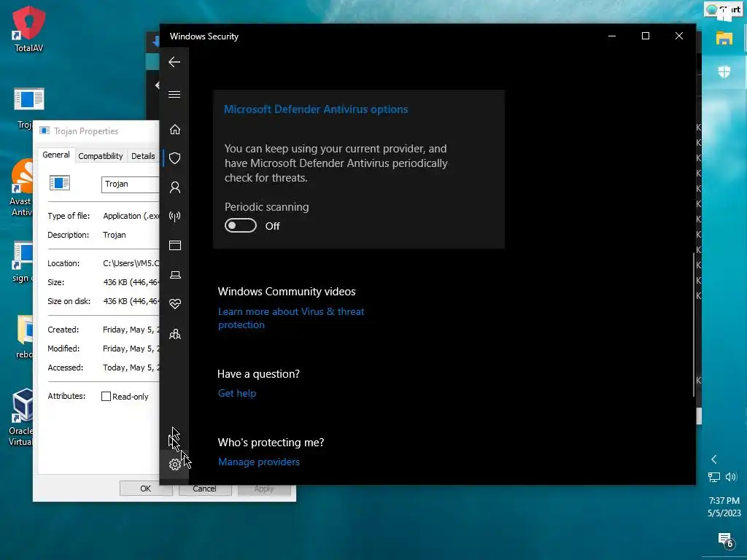Open Device performance & health heart icon
This screenshot has height=560, width=747.
tap(175, 304)
